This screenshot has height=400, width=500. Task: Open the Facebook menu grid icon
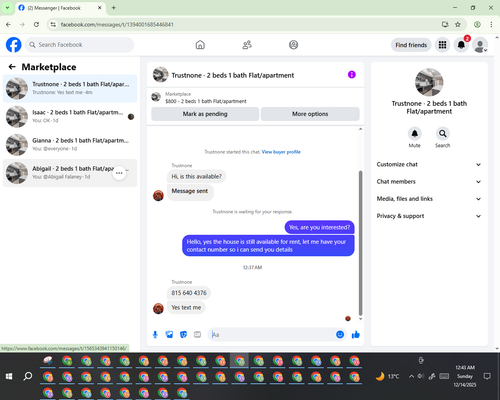click(x=442, y=45)
